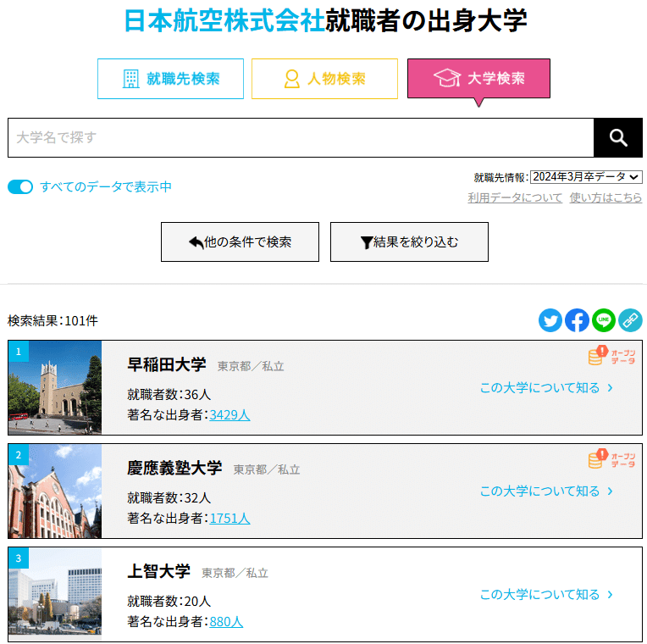This screenshot has height=644, width=647.
Task: Open 慶應義塾大学 famous alumni 1751人 link
Action: (x=229, y=518)
